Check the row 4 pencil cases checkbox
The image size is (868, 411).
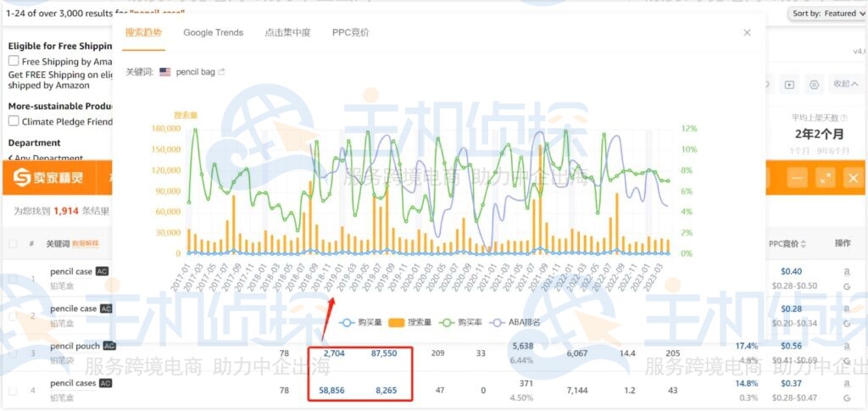13,391
